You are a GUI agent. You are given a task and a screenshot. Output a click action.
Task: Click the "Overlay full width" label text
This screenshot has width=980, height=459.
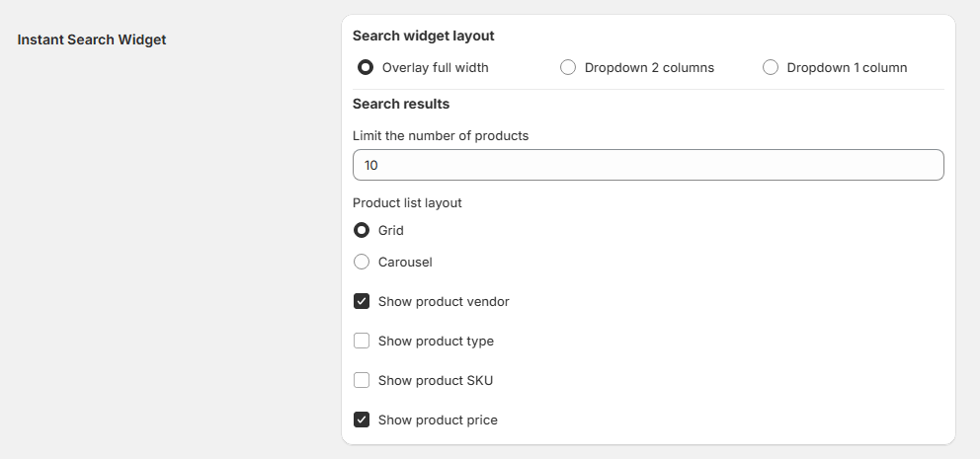click(x=435, y=68)
